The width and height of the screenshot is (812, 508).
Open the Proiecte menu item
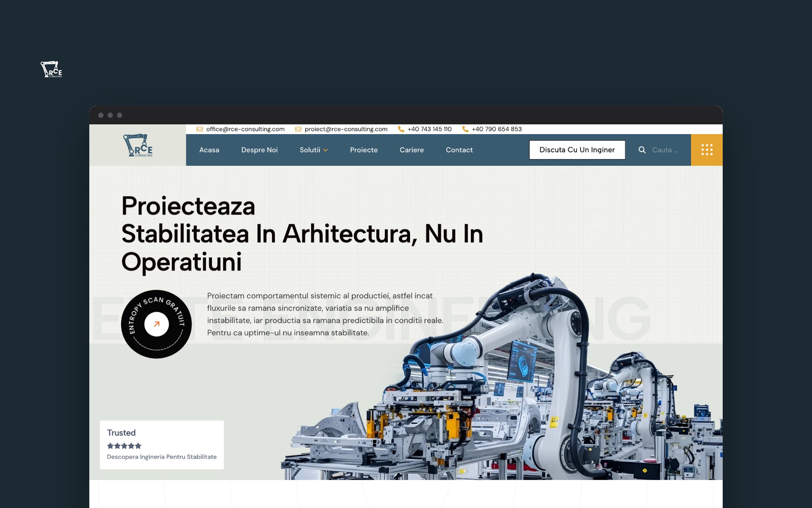click(x=364, y=150)
